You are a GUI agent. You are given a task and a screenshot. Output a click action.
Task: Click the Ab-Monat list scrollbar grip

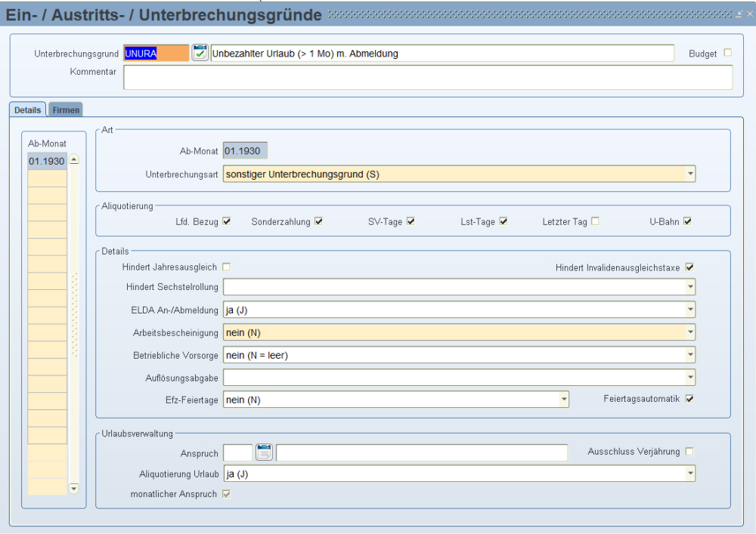tap(74, 315)
